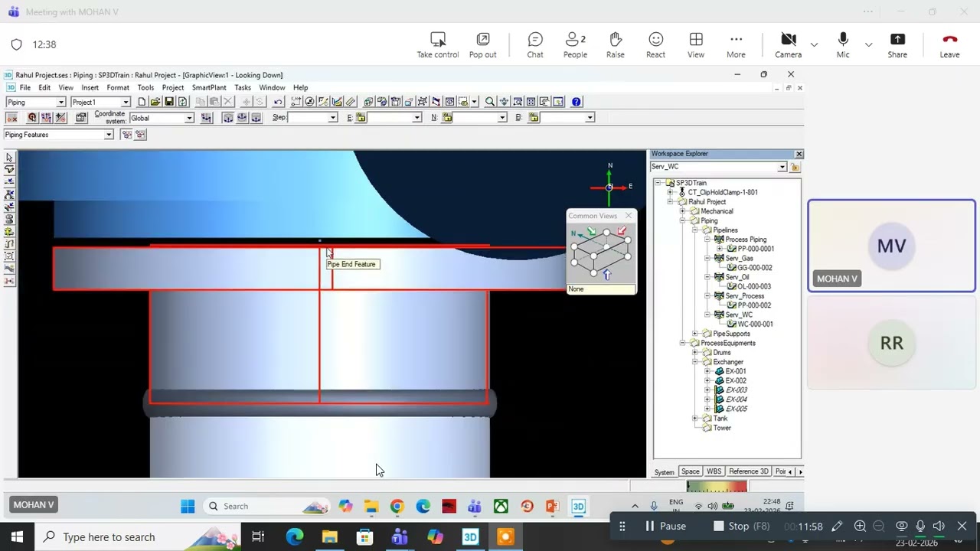The height and width of the screenshot is (551, 980).
Task: Click the Open folder icon in toolbar
Action: point(155,102)
